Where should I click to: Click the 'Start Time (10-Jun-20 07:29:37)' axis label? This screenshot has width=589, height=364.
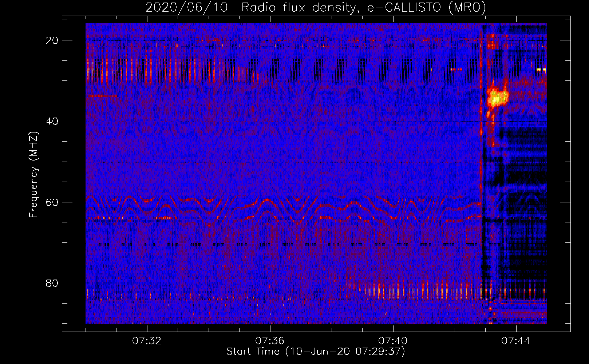[316, 352]
